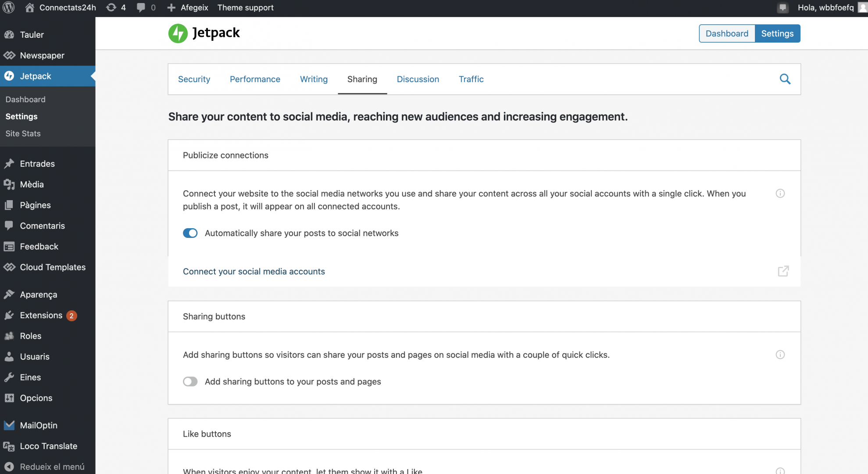The image size is (868, 474).
Task: Click the Entrades pin icon
Action: (x=9, y=164)
